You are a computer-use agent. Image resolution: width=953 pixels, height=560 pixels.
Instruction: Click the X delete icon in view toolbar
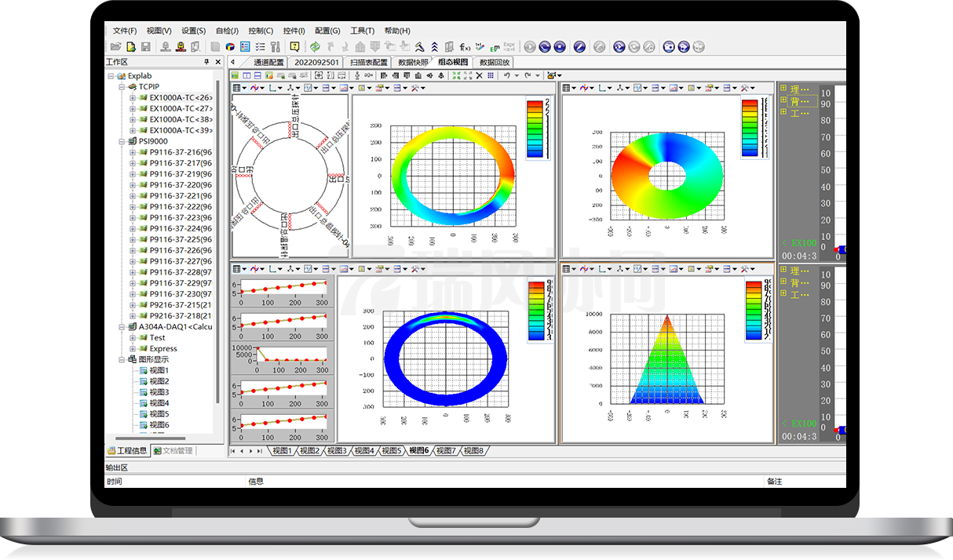point(479,75)
